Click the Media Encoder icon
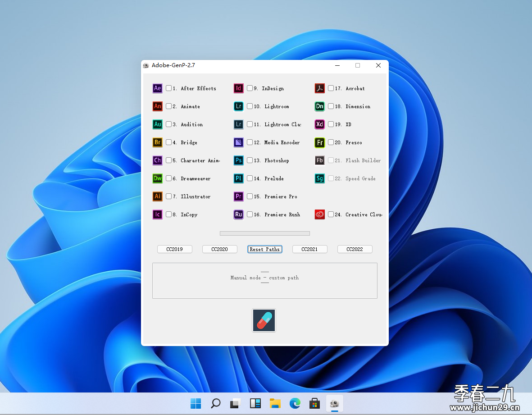532x415 pixels. pos(238,142)
